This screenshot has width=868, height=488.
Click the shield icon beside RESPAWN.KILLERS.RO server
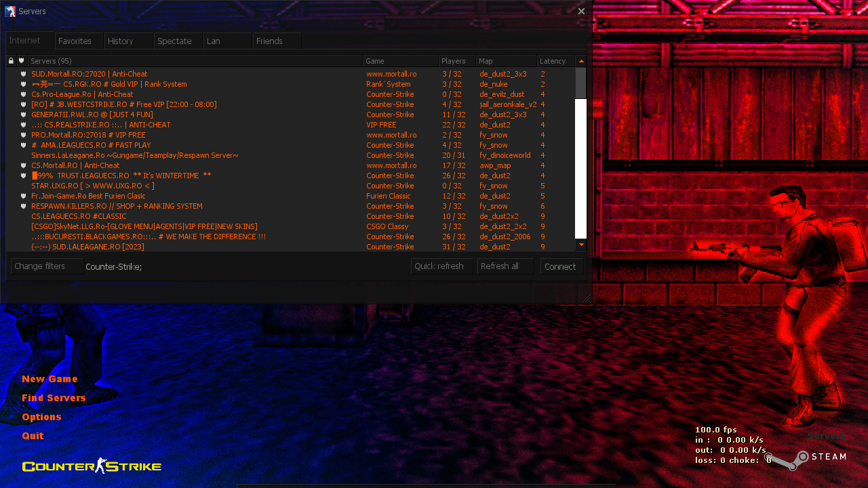(x=23, y=206)
